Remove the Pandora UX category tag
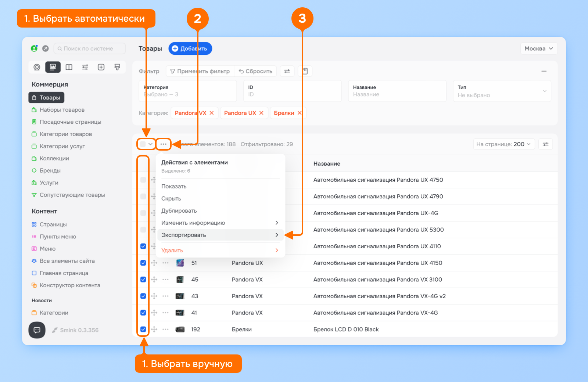This screenshot has width=588, height=382. (x=261, y=113)
